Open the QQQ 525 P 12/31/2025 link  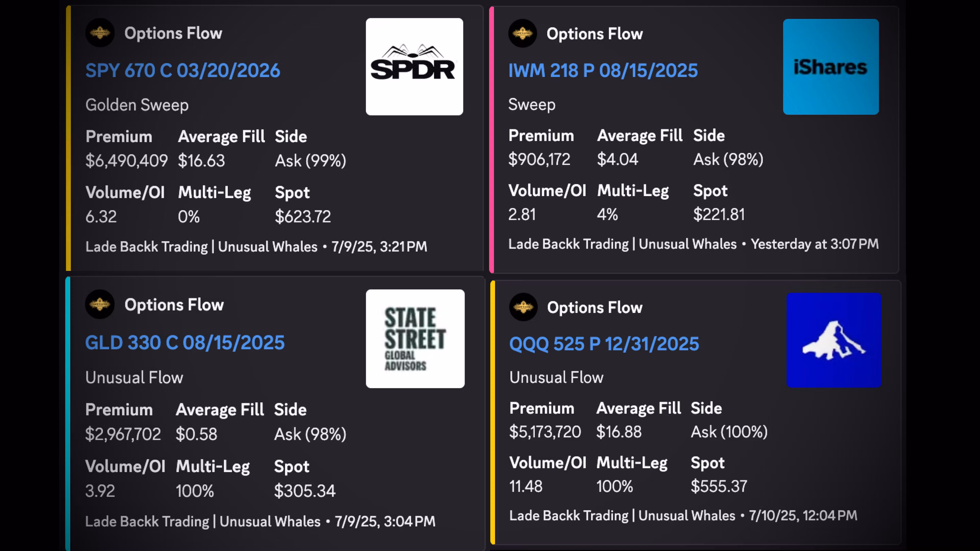604,344
